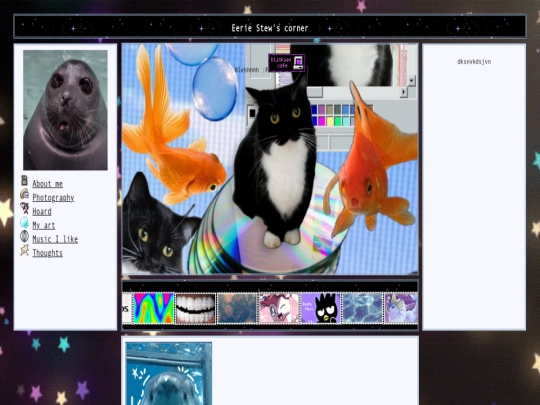
Task: Open the About me link
Action: [48, 184]
